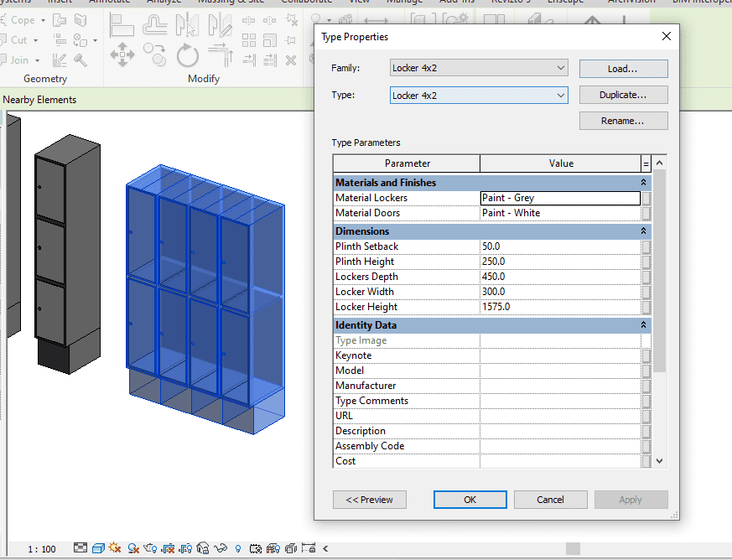This screenshot has width=732, height=560.
Task: Open the Family dropdown showing Locker 4x2
Action: point(479,68)
